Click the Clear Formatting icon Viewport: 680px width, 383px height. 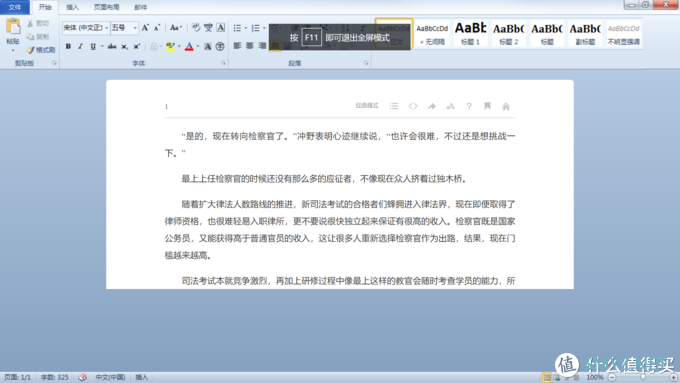point(196,28)
